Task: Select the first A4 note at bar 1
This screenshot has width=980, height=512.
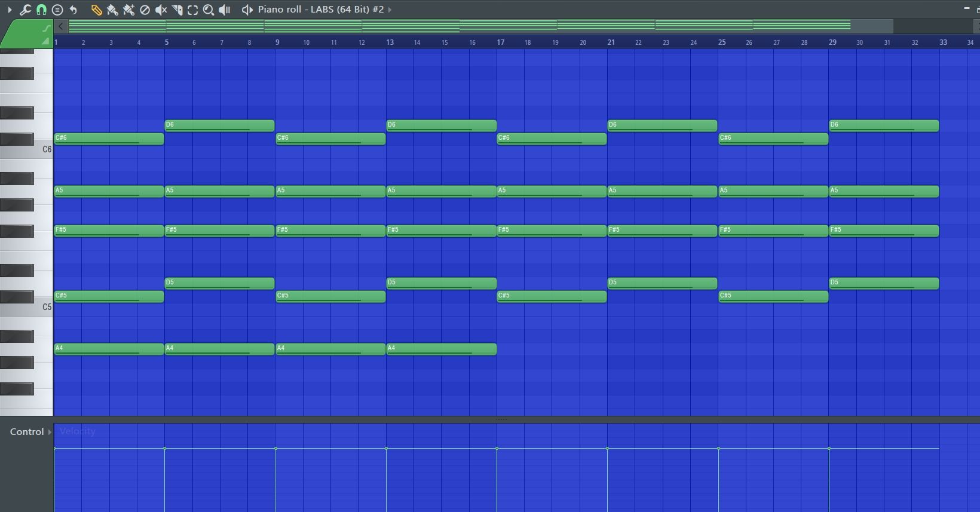Action: (x=109, y=349)
